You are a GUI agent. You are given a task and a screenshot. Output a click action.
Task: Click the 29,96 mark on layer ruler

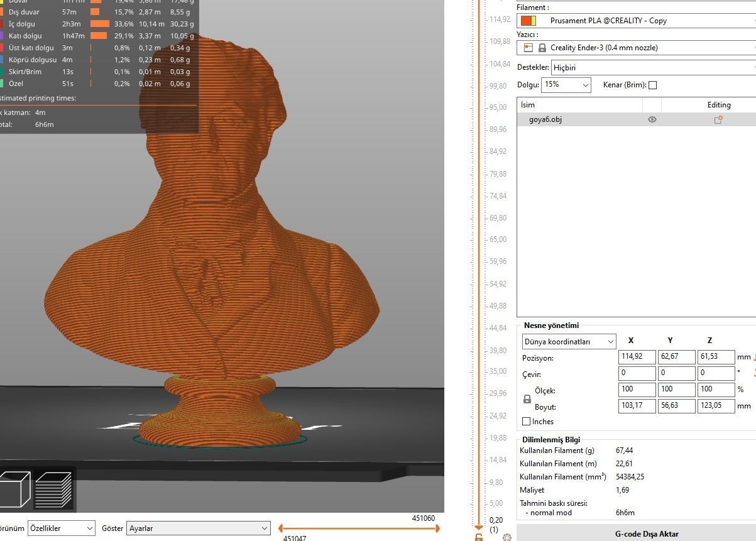[498, 393]
